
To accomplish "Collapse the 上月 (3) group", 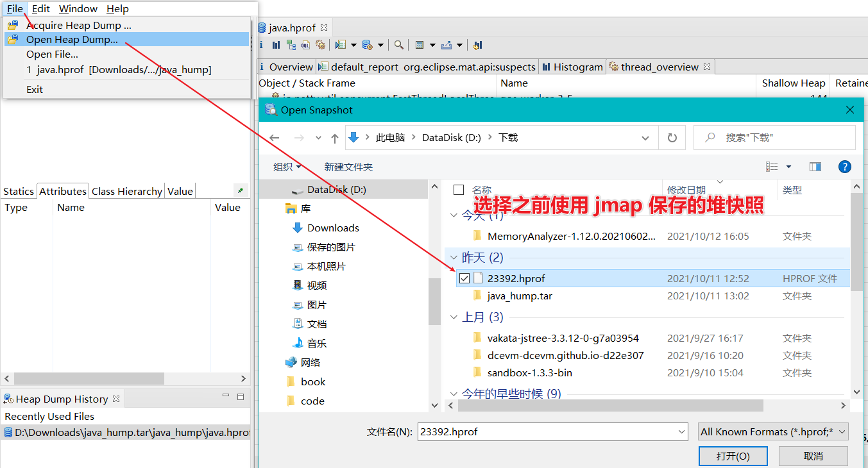I will 454,317.
